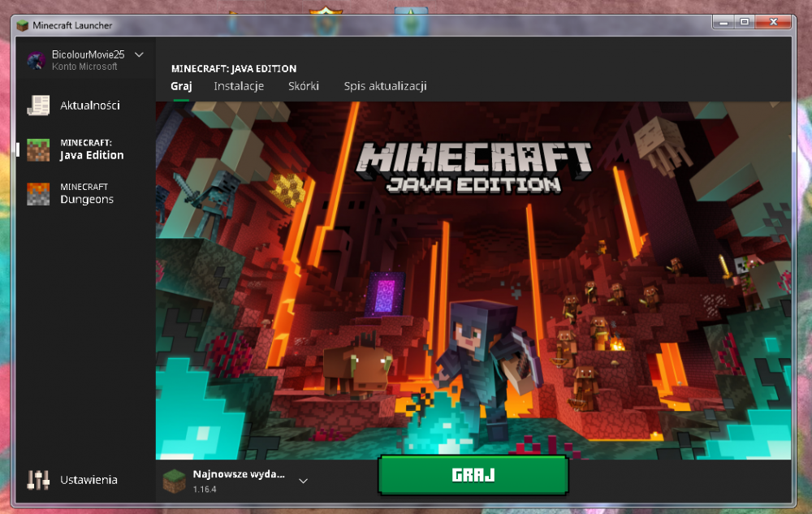The image size is (812, 514).
Task: Minimize the Minecraft Launcher window
Action: click(x=723, y=22)
